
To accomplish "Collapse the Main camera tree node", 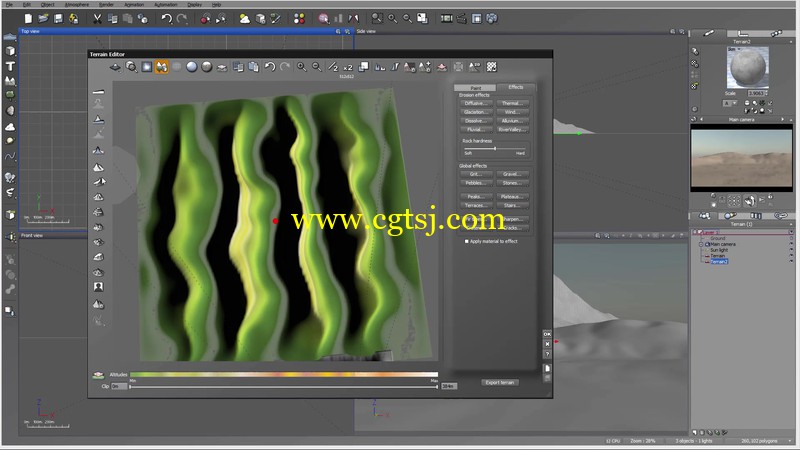I will pos(701,244).
